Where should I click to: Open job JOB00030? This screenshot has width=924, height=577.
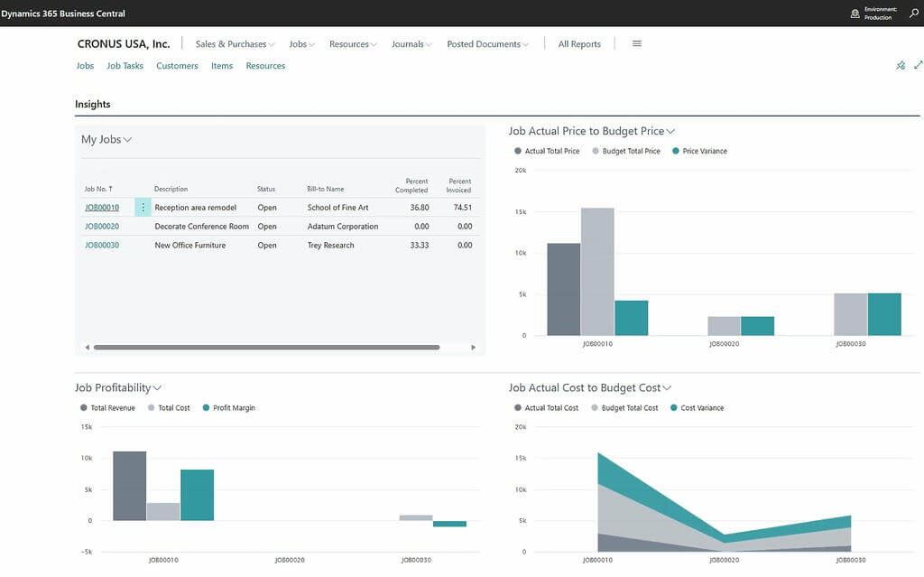tap(102, 246)
